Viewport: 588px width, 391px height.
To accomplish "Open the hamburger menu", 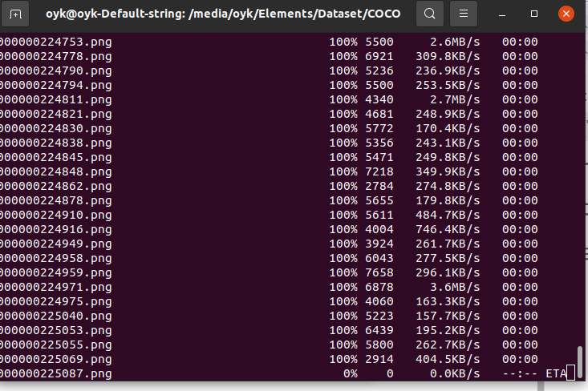I will (464, 14).
